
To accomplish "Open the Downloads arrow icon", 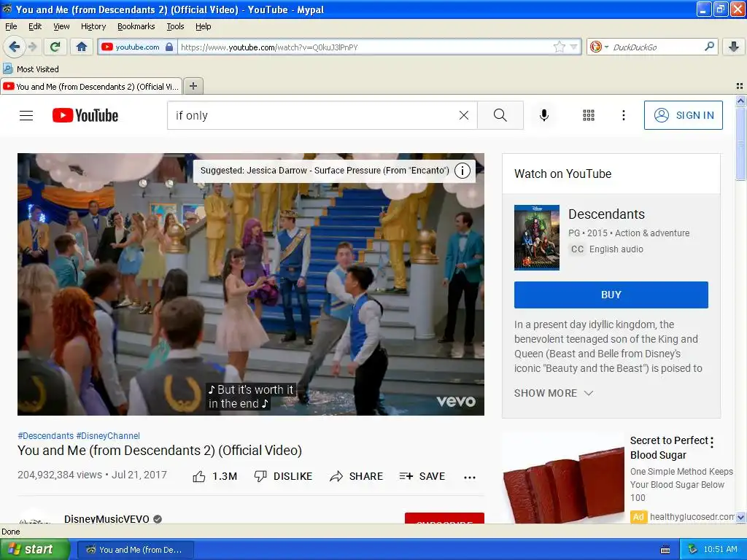I will click(734, 47).
